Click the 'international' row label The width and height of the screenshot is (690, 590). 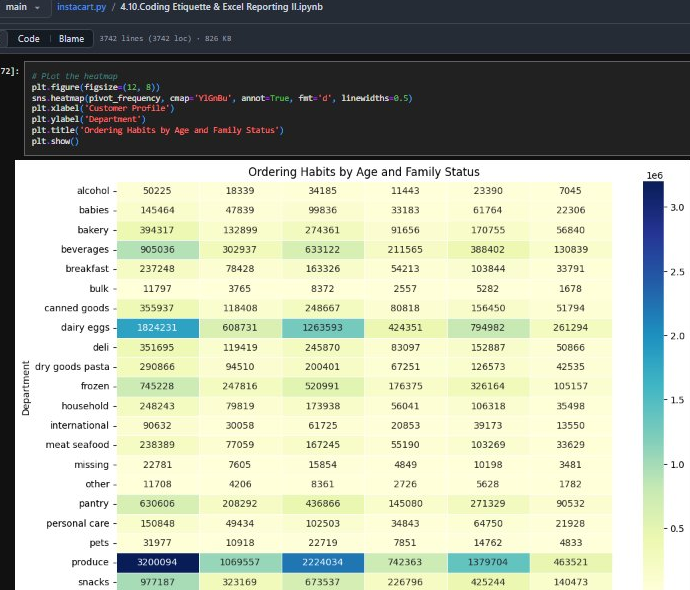[79, 425]
